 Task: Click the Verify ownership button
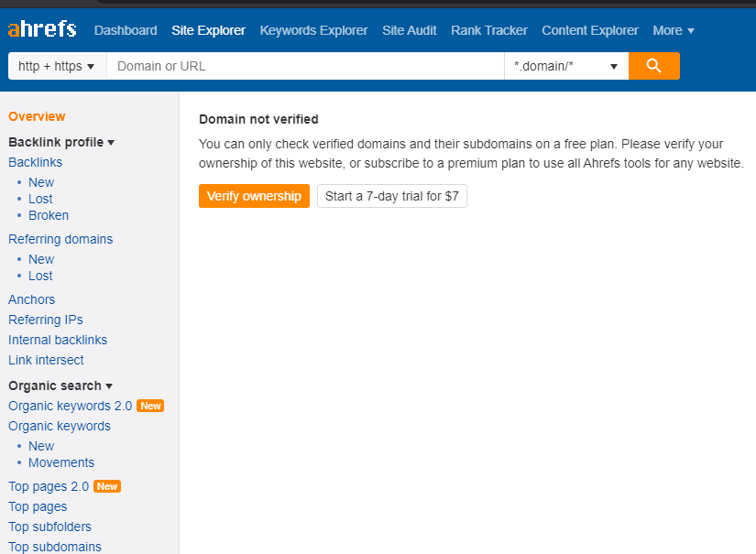[254, 196]
